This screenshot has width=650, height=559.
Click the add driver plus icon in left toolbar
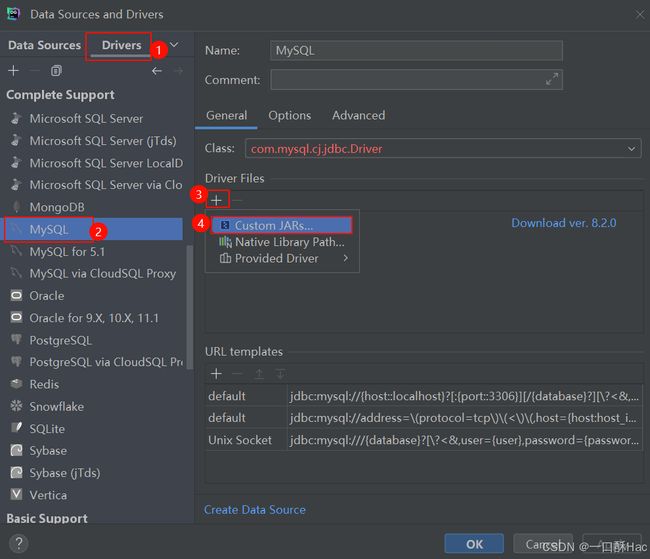click(13, 71)
